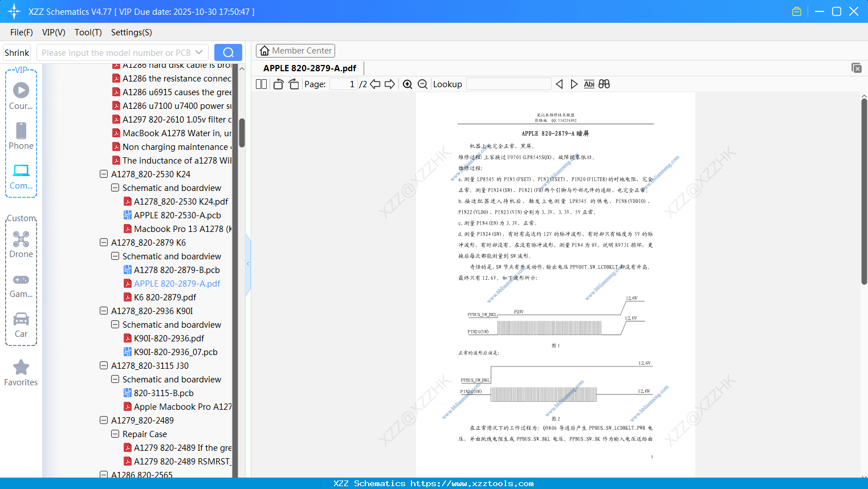The image size is (868, 489).
Task: Click the yellow toolbox icon in title bar
Action: (797, 11)
